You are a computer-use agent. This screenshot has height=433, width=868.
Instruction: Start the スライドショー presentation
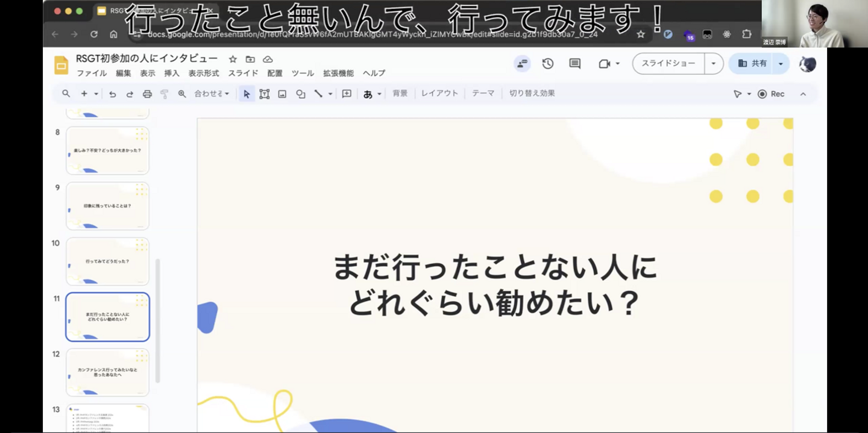(668, 64)
